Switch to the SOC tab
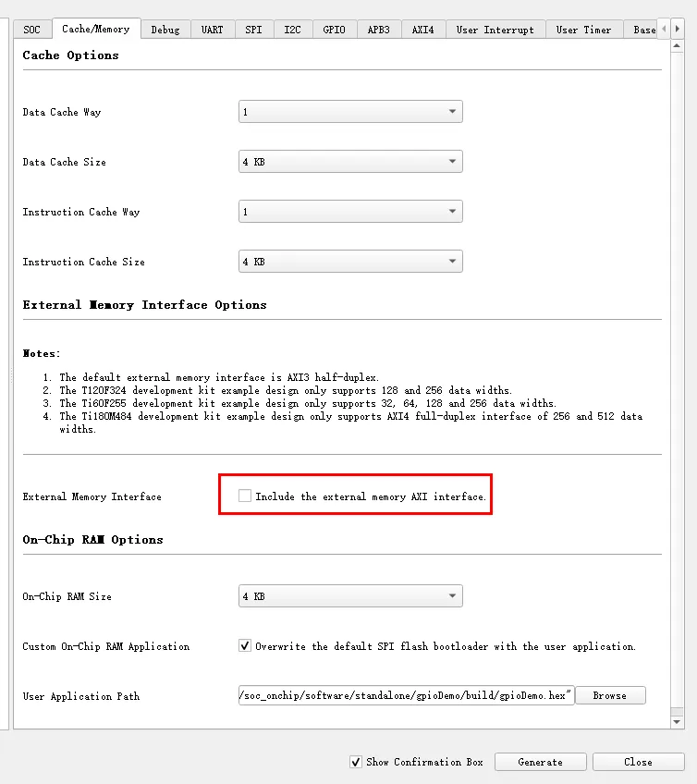 31,30
